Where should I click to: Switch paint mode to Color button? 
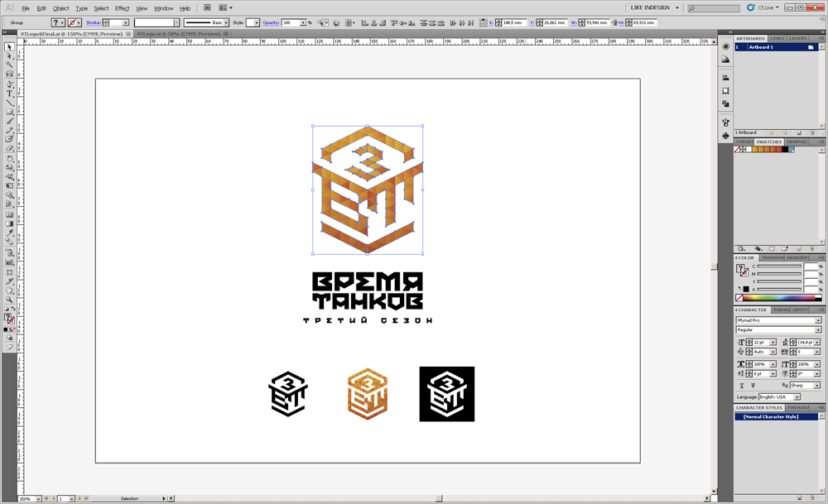coord(5,329)
